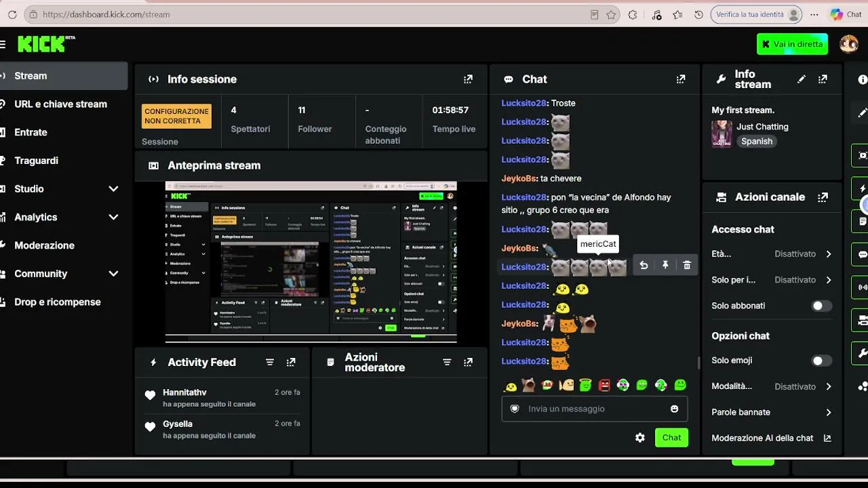Open browser extensions puzzle icon
This screenshot has height=488, width=868.
[x=633, y=14]
